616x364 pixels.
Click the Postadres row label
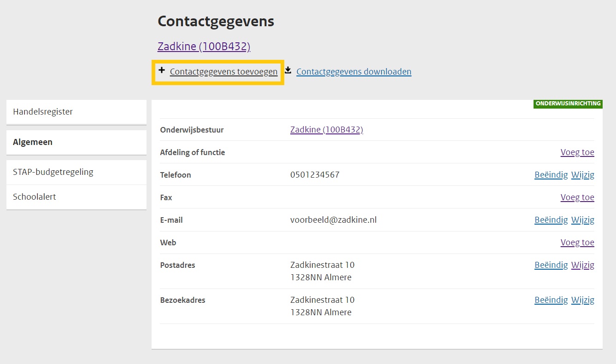coord(177,265)
